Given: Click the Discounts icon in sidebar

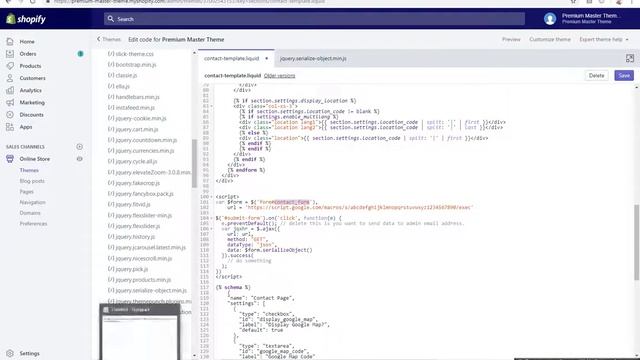Looking at the screenshot, I should tap(10, 115).
